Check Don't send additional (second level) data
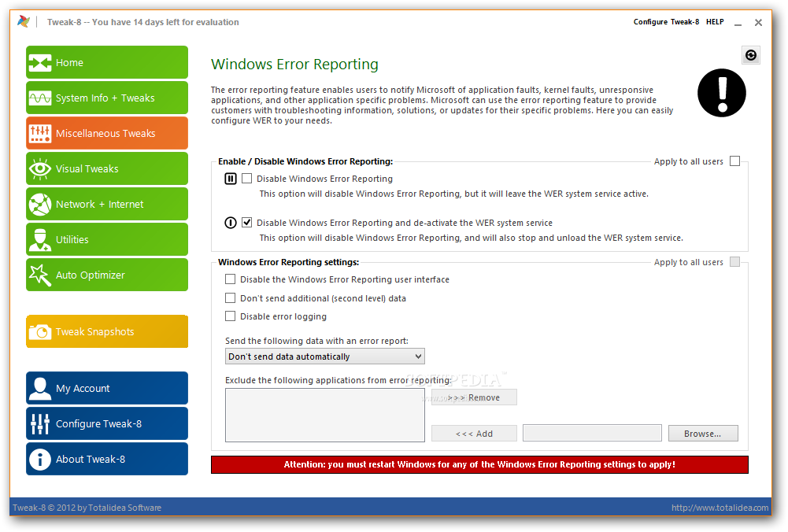This screenshot has width=788, height=532. coord(230,298)
